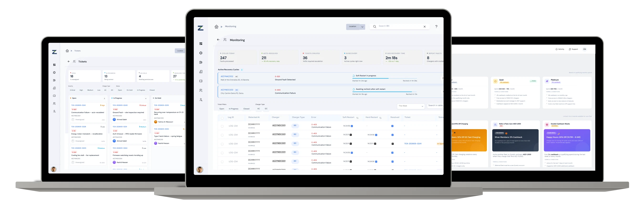Open the user search icon in Monitoring sidebar
644x210 pixels.
[x=201, y=100]
